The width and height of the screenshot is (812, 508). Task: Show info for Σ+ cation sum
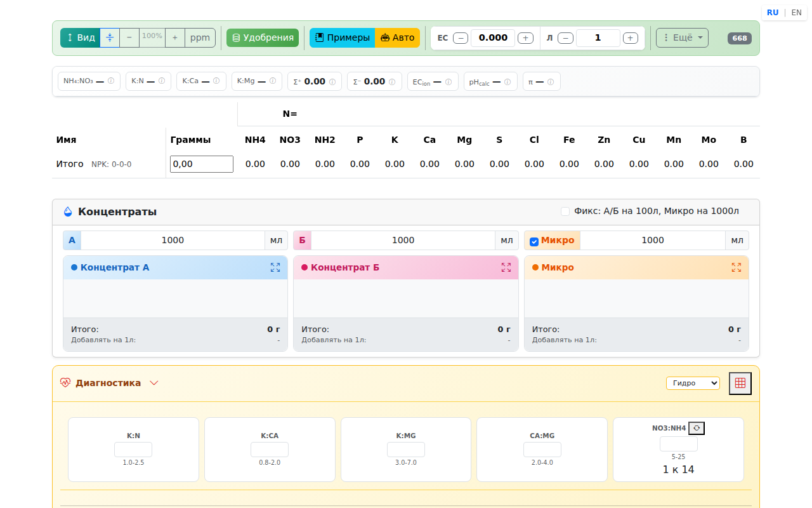click(x=332, y=82)
